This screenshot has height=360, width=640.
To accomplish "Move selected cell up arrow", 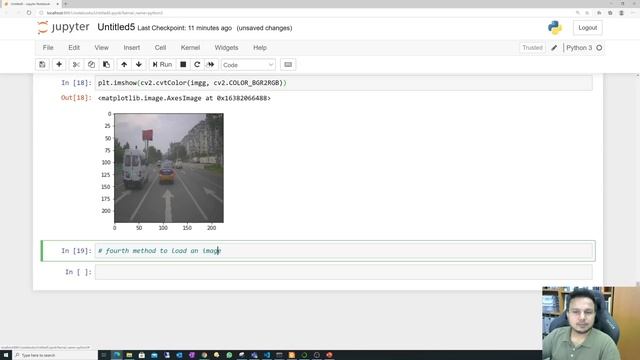I will 124,64.
